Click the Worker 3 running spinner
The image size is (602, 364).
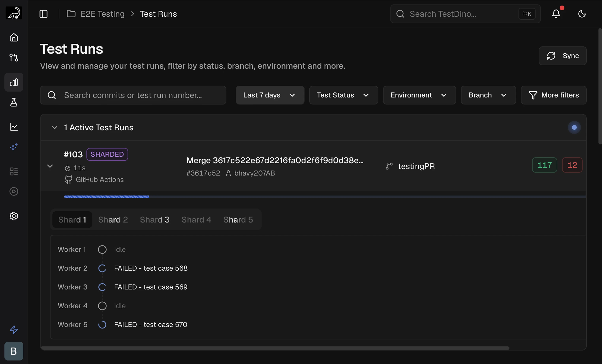[x=102, y=287]
